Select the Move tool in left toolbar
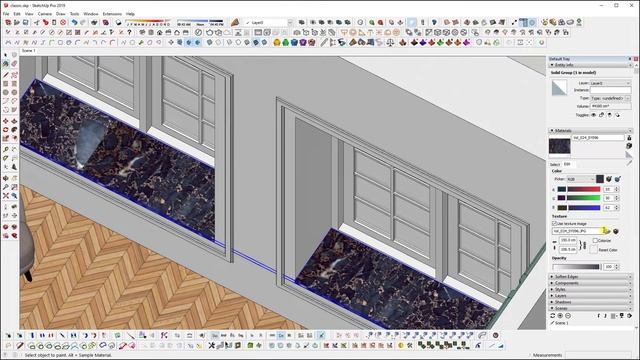This screenshot has width=640, height=360. [6, 121]
